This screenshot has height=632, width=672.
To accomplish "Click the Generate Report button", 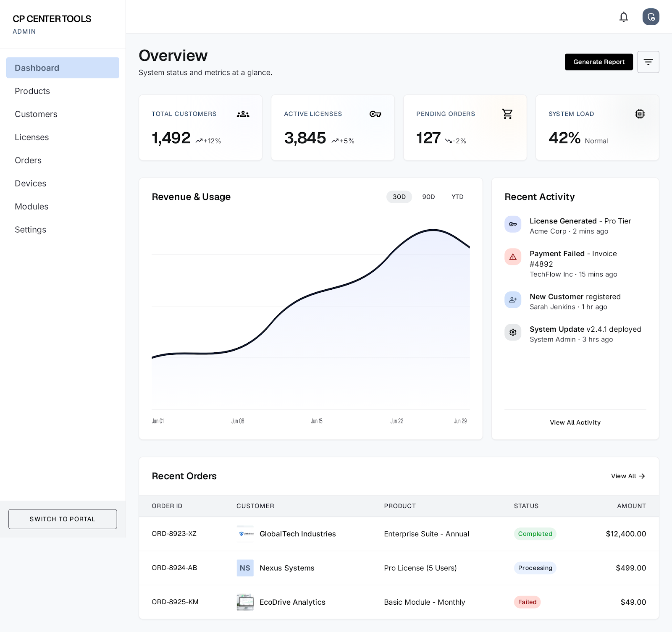I will coord(598,62).
